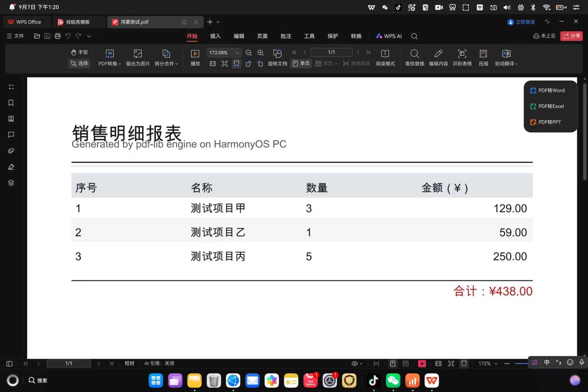Select the Hand tool (手型)
588x392 pixels.
(x=79, y=52)
